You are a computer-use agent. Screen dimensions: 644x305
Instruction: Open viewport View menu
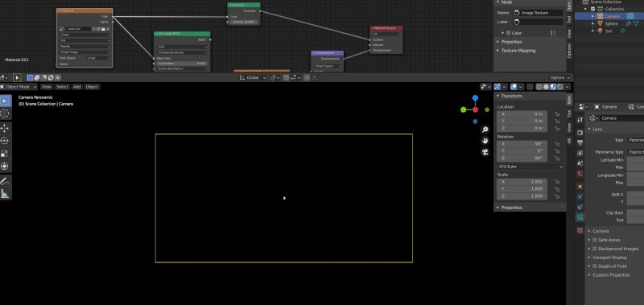click(47, 87)
